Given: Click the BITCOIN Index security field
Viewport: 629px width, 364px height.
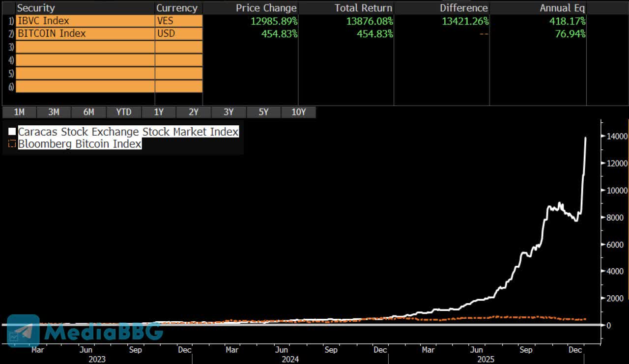Looking at the screenshot, I should pyautogui.click(x=85, y=34).
